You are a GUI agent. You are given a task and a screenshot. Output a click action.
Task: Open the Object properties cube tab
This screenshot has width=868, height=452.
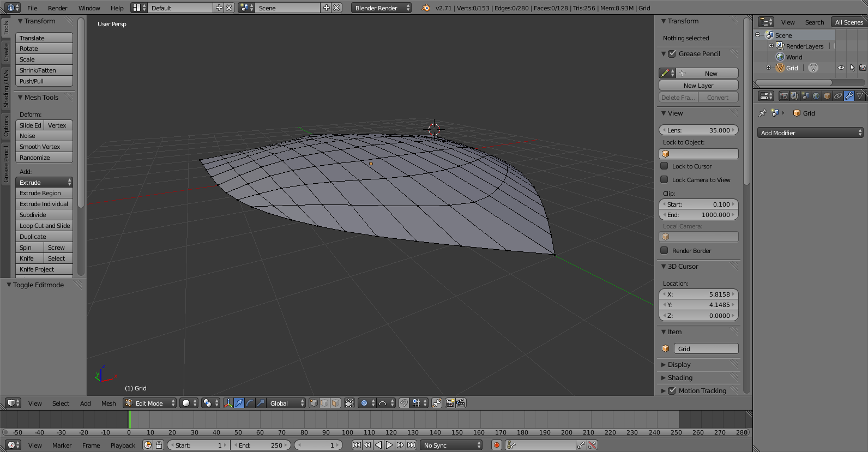click(827, 96)
